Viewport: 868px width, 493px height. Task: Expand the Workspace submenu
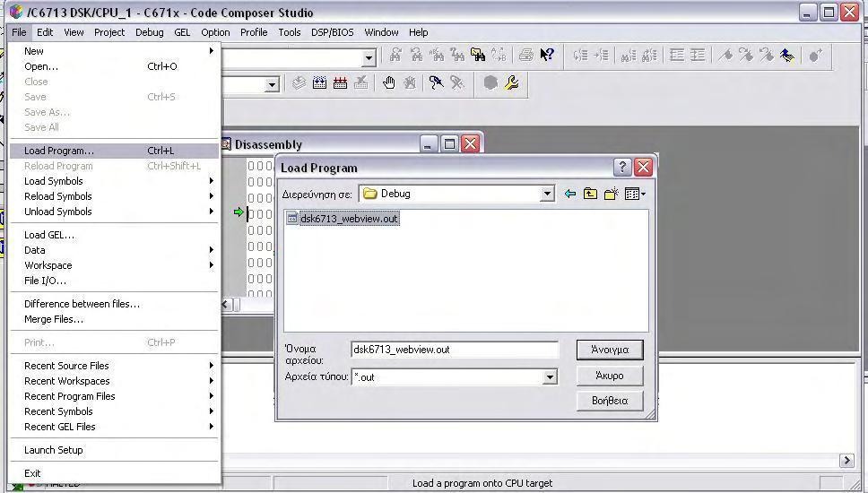click(x=114, y=265)
